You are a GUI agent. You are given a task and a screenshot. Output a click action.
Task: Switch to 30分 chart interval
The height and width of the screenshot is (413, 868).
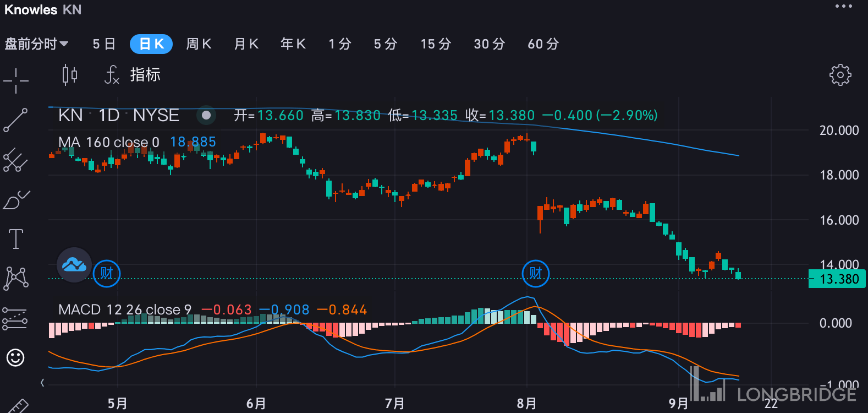(x=490, y=44)
